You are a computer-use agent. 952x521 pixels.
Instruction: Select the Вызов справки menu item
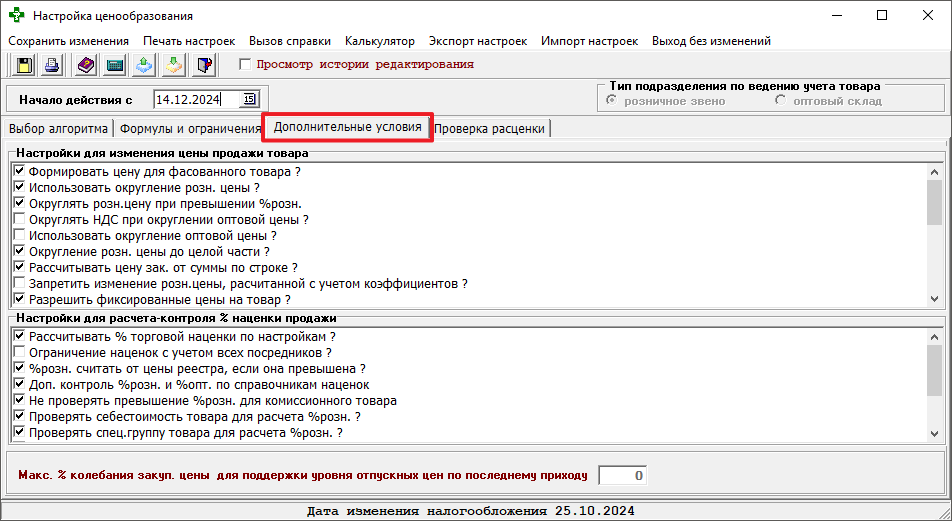pos(290,41)
